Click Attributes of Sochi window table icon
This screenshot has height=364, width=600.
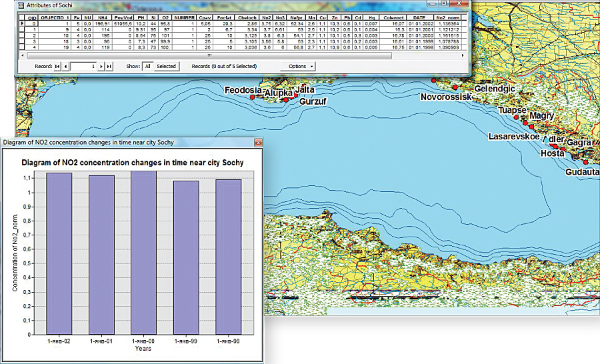click(21, 5)
